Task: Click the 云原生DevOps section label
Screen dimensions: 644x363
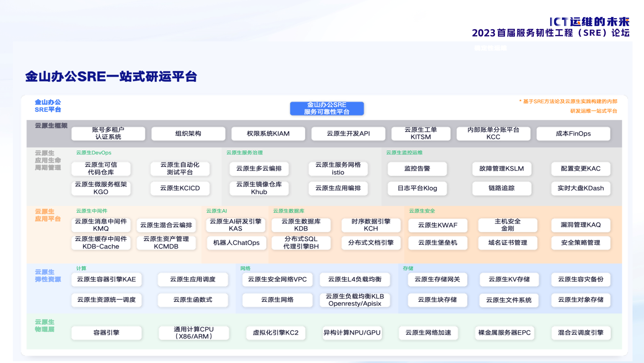Action: (94, 152)
